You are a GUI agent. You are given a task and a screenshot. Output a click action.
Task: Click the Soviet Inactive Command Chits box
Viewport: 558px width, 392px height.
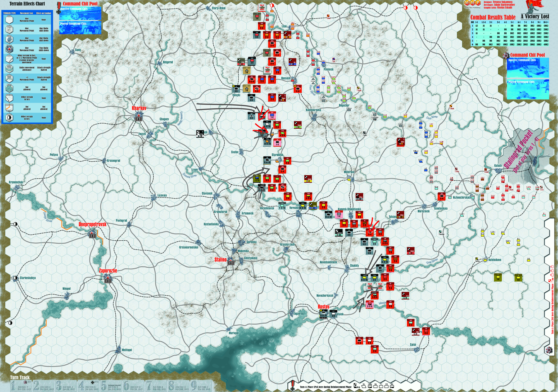[x=528, y=68]
